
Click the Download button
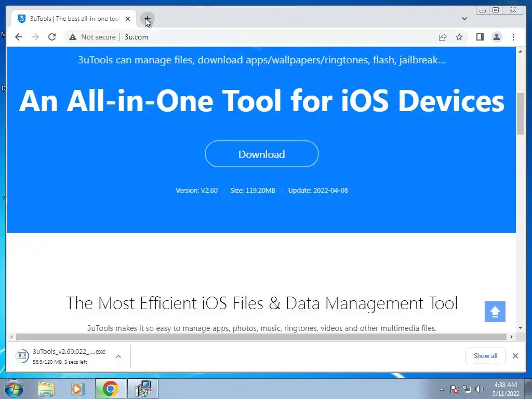[x=262, y=154]
